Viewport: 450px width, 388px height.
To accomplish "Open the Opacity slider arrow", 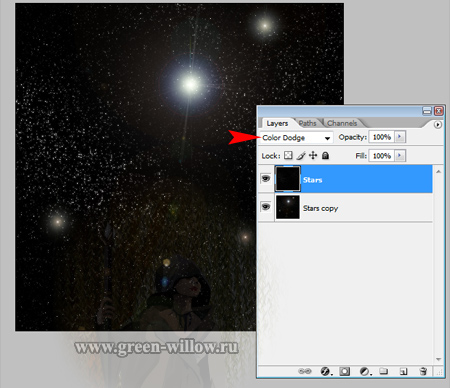I will point(400,137).
